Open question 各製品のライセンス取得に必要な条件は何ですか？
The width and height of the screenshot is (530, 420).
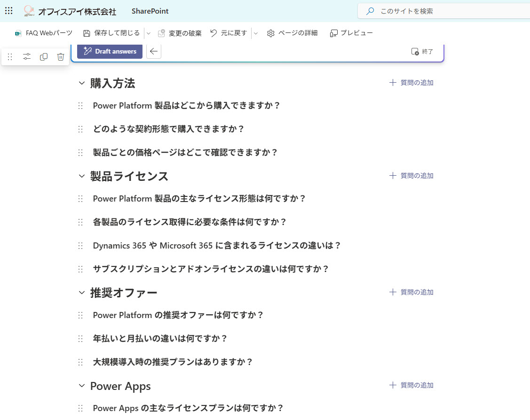[x=190, y=222]
